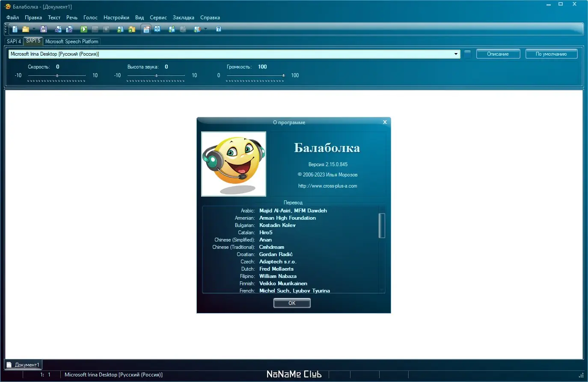Viewport: 588px width, 382px height.
Task: Open the Закладка menu
Action: click(184, 18)
